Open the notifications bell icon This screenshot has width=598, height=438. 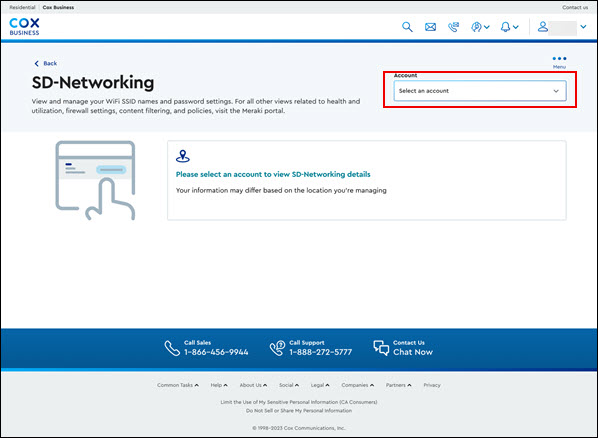coord(505,27)
